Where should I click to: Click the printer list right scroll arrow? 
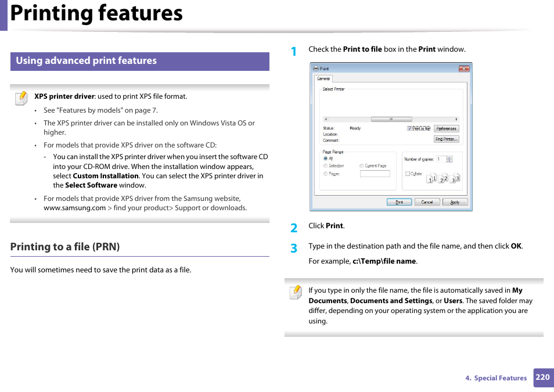click(456, 120)
